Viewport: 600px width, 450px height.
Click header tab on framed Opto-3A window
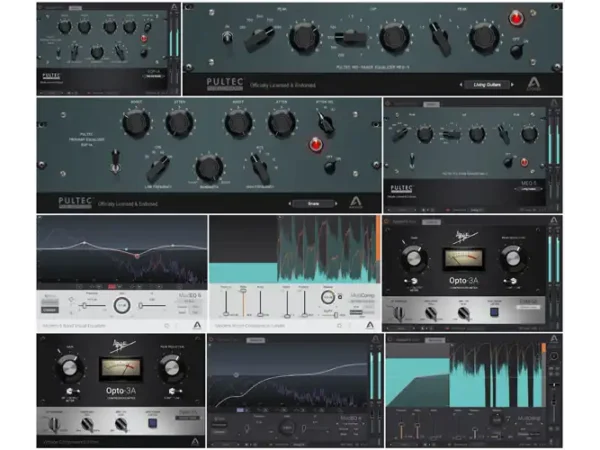[432, 222]
